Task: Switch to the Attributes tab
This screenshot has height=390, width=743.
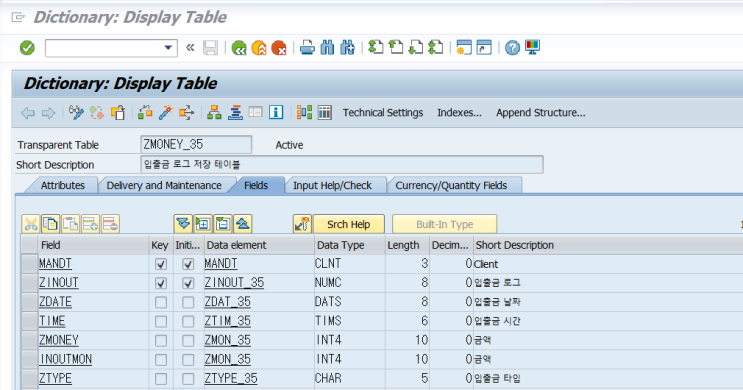Action: [x=63, y=185]
